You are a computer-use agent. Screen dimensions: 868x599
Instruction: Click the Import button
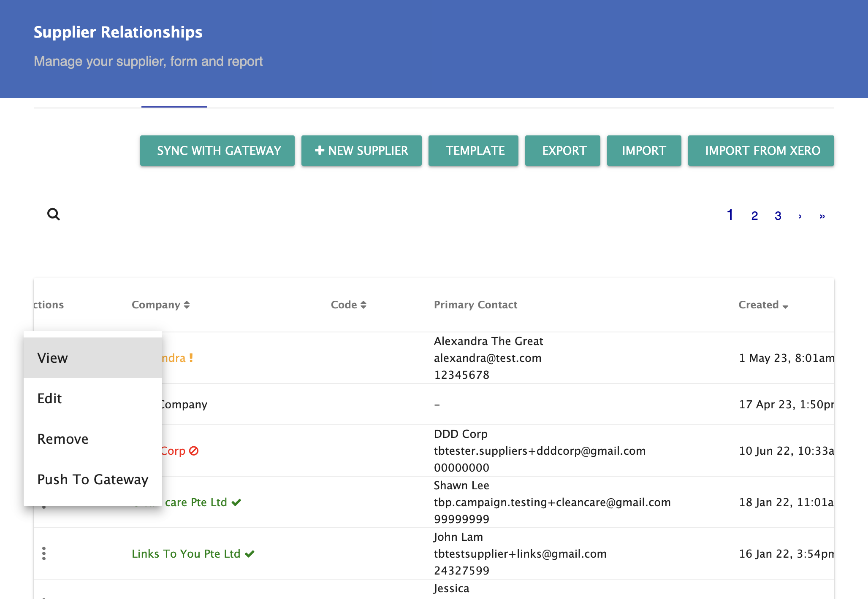tap(644, 151)
